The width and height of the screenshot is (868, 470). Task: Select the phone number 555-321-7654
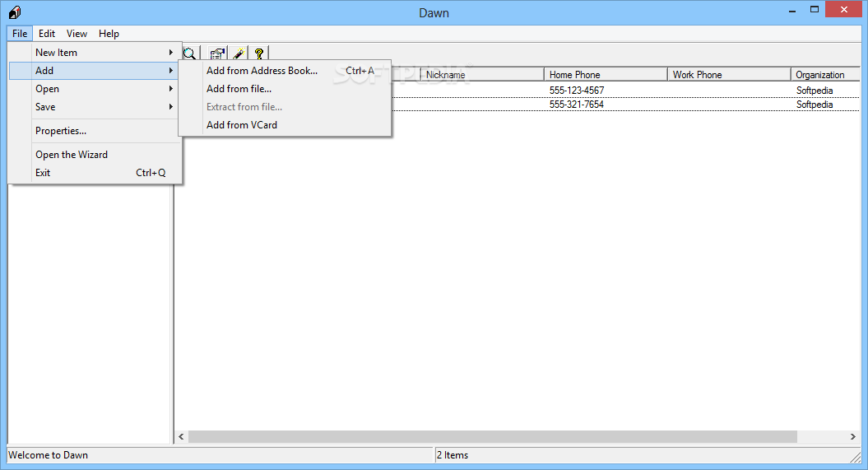pos(576,105)
